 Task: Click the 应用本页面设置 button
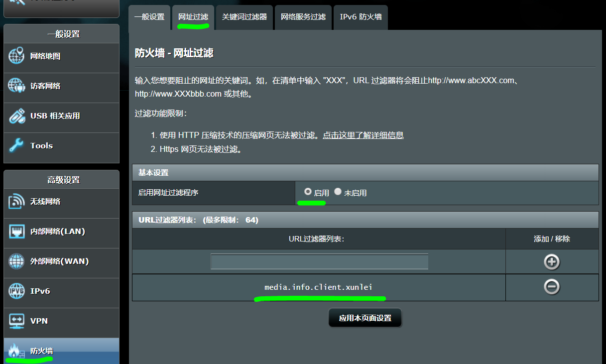tap(365, 318)
